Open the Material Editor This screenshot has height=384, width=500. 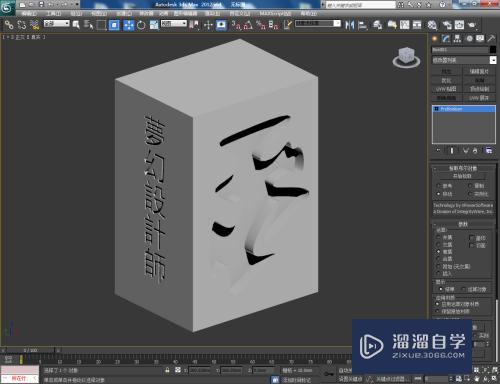pyautogui.click(x=432, y=25)
